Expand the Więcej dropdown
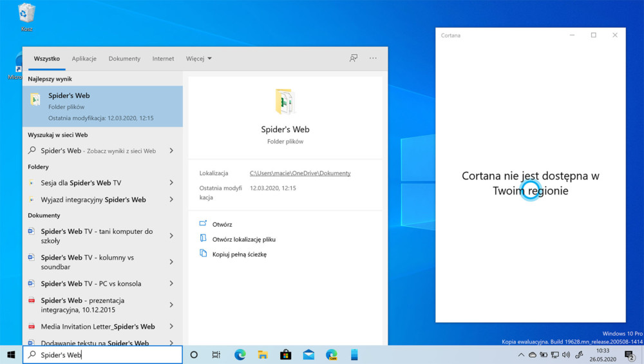644x364 pixels. (199, 59)
